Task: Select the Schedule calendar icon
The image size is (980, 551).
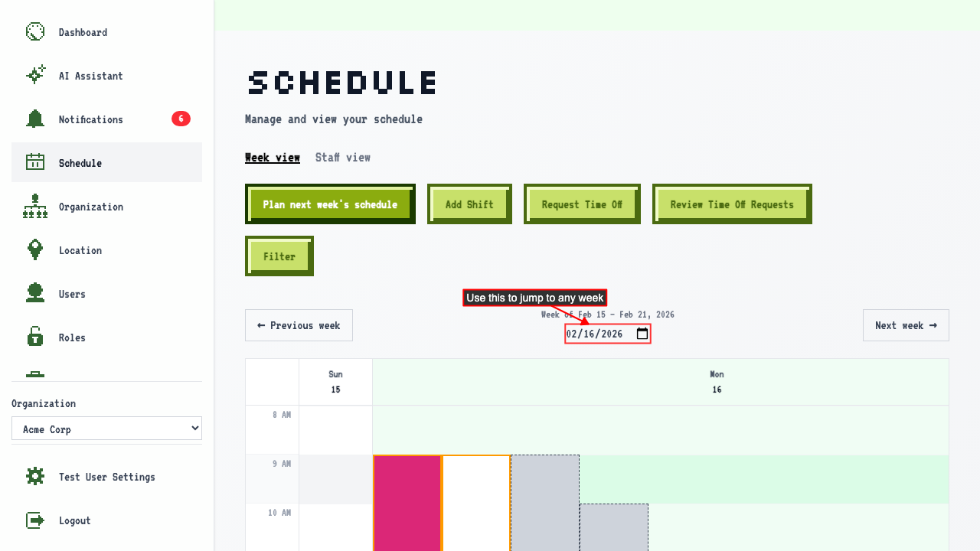Action: tap(35, 162)
